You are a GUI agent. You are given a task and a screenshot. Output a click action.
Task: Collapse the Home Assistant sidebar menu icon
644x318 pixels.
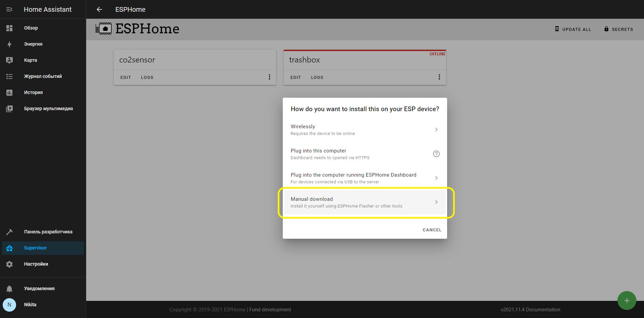click(x=9, y=9)
